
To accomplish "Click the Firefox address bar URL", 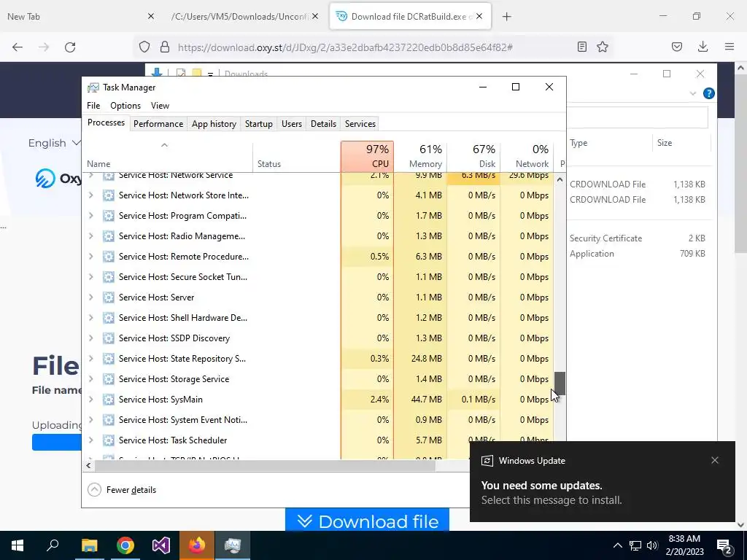I will (x=345, y=47).
